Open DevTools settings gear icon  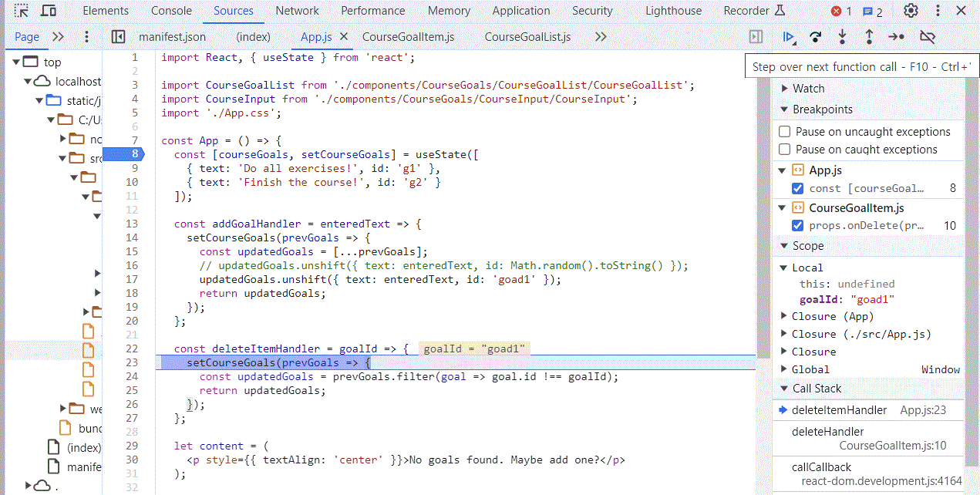[x=911, y=11]
